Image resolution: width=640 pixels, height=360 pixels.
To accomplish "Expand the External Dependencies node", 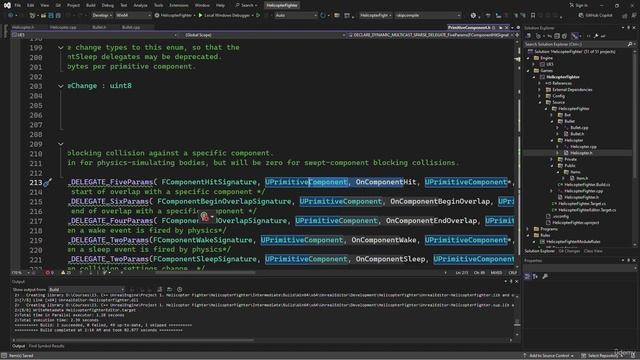I will pos(540,89).
